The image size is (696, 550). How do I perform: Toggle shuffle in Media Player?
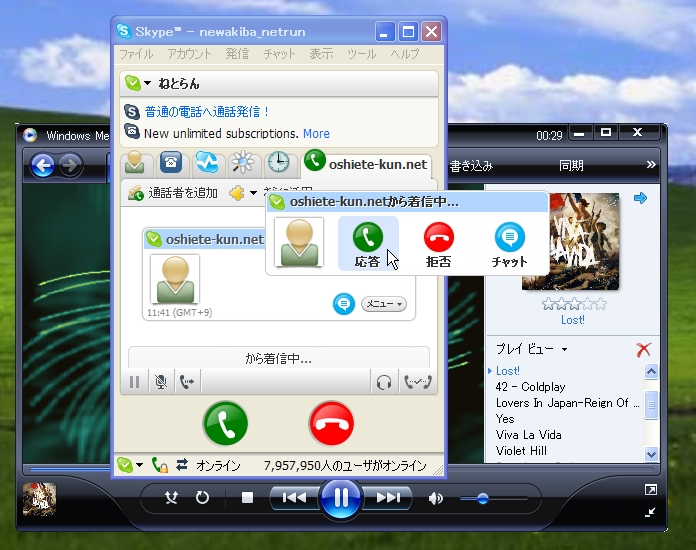171,498
